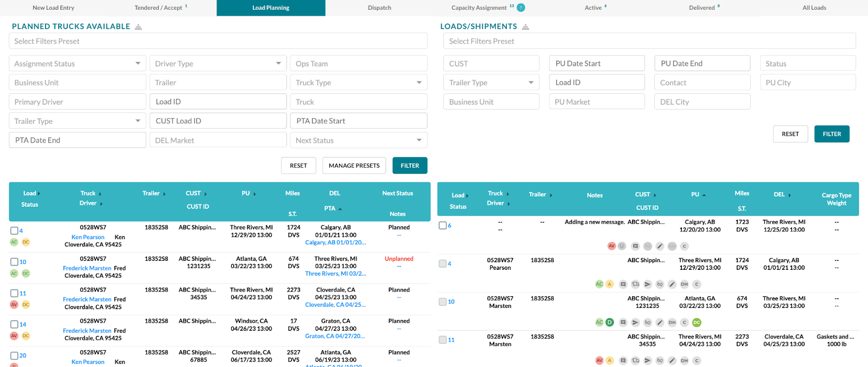Screen dimensions: 868x367
Task: Click the DH icon in Loads/Shipments load 11 row
Action: (684, 360)
